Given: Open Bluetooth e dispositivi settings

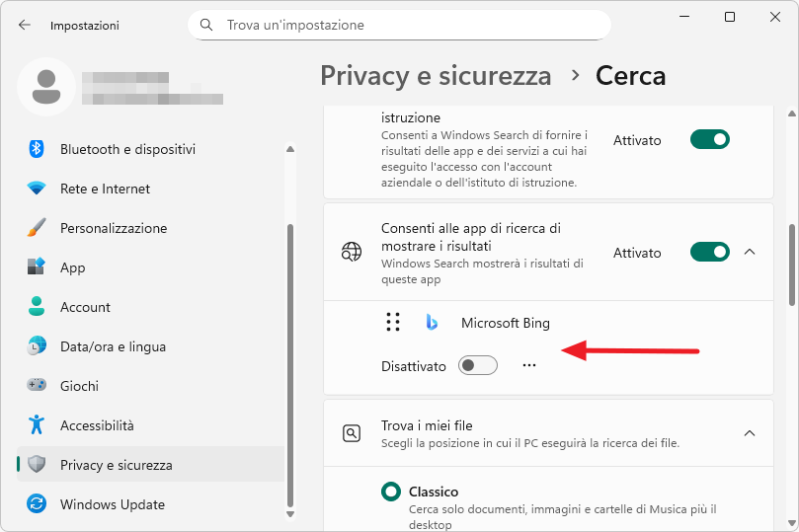Looking at the screenshot, I should (151, 149).
